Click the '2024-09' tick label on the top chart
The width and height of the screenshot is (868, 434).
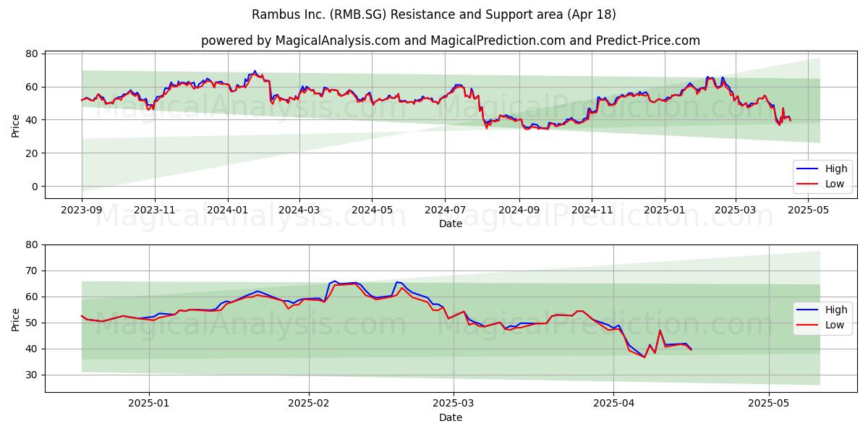coord(519,210)
